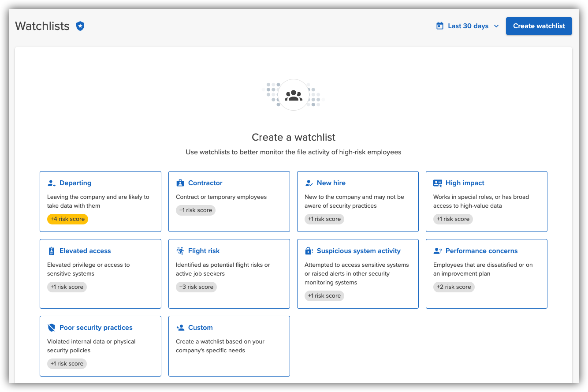Click the calendar icon in the date filter
The width and height of the screenshot is (588, 392).
coord(439,26)
